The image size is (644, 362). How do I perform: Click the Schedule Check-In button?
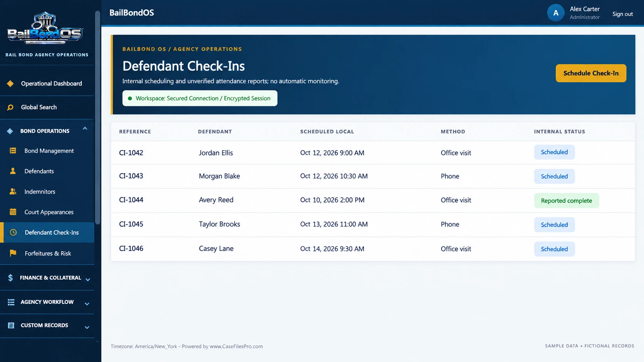(x=591, y=73)
